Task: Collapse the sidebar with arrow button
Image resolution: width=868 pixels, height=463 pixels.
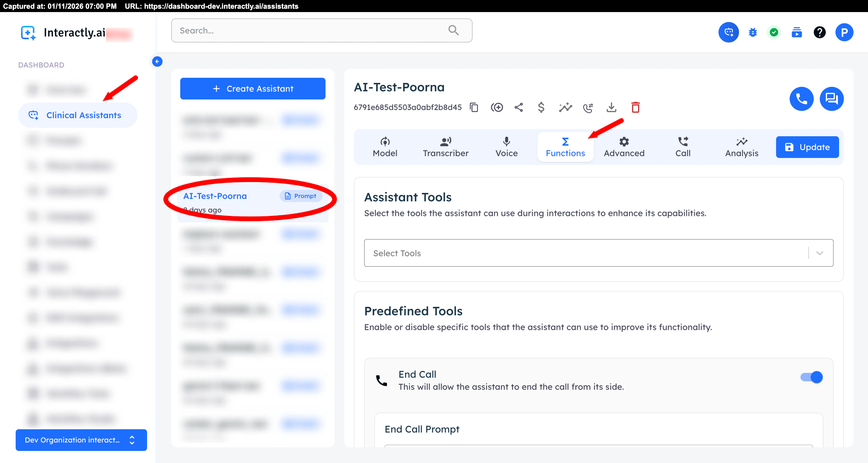Action: click(x=157, y=61)
